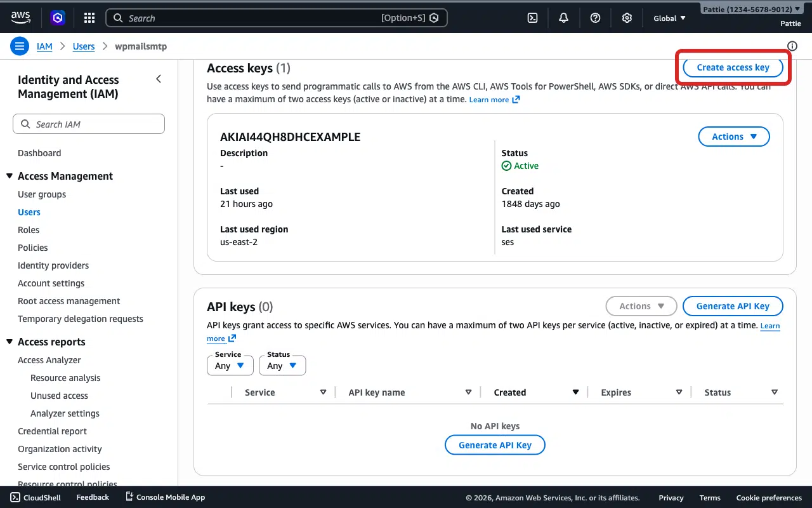Click the CloudShell icon in the footer
Viewport: 812px width, 508px height.
click(x=15, y=497)
